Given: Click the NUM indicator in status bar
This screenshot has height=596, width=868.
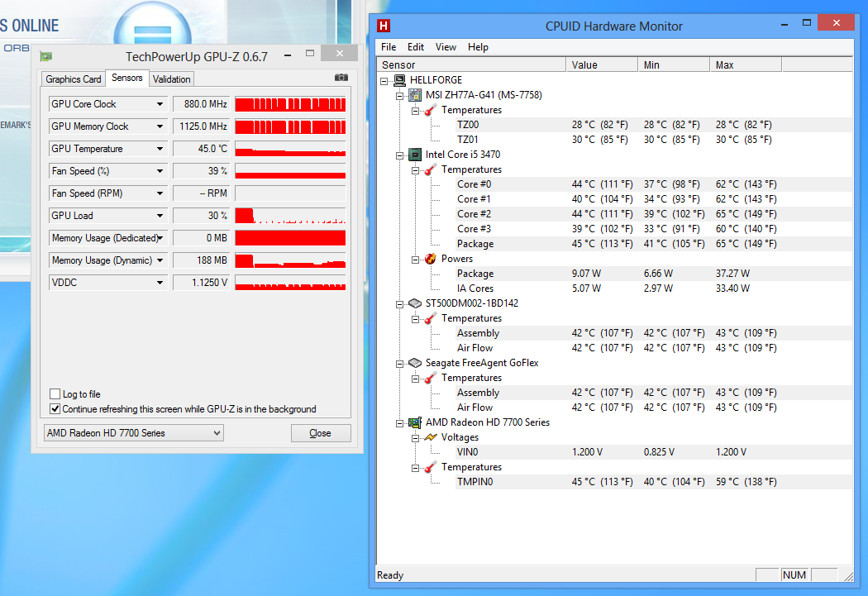Looking at the screenshot, I should (794, 575).
